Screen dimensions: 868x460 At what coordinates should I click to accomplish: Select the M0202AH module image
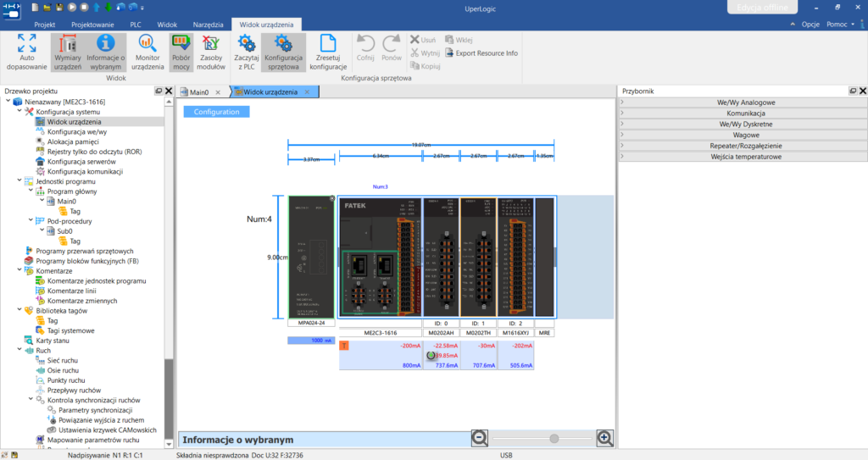[x=441, y=257]
